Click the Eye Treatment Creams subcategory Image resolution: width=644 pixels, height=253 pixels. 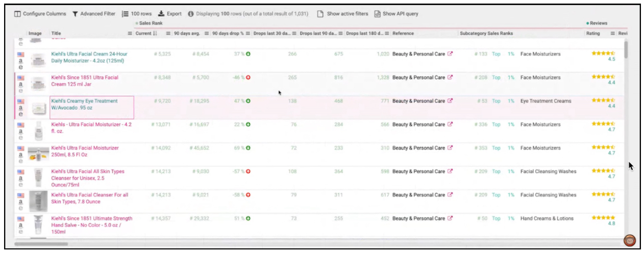click(546, 101)
